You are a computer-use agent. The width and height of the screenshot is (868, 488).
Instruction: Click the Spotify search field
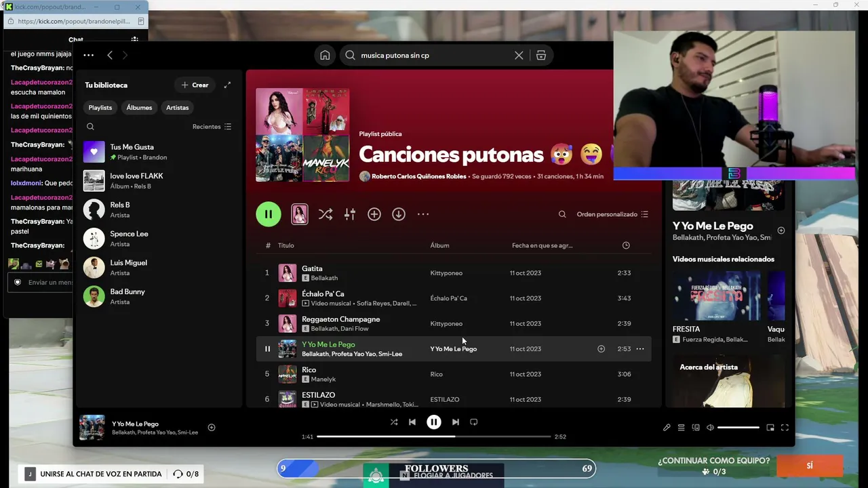[435, 56]
